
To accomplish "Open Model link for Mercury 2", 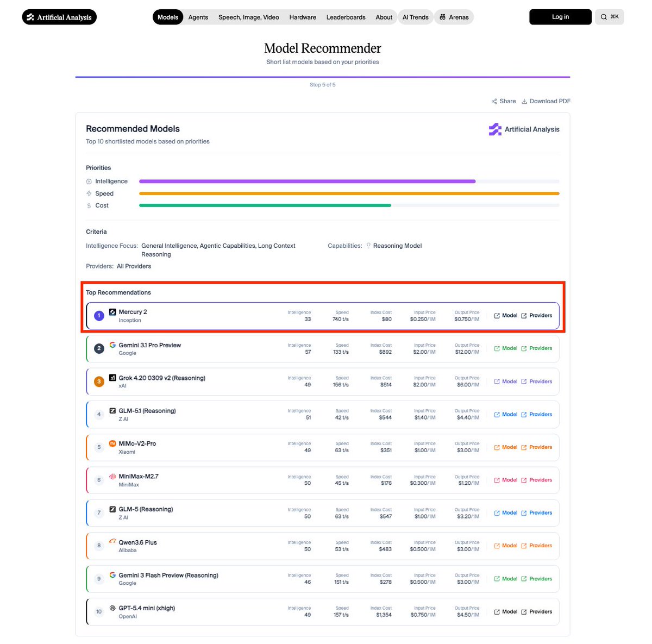I will (x=505, y=316).
